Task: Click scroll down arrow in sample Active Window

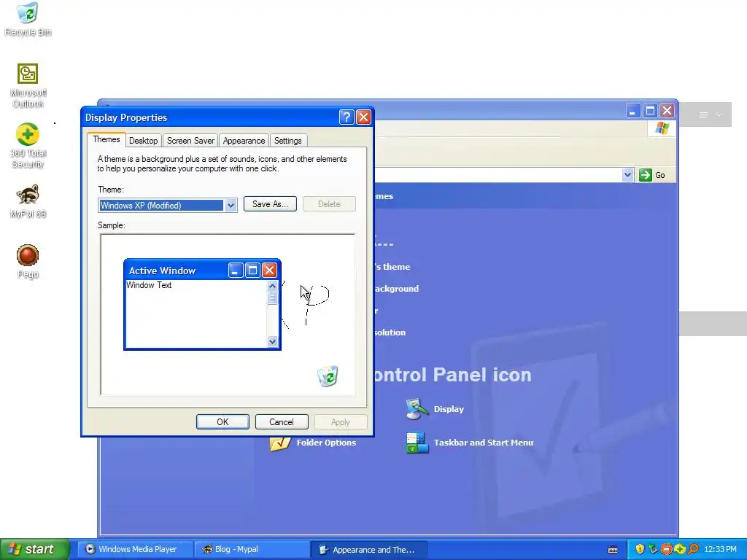Action: [273, 341]
